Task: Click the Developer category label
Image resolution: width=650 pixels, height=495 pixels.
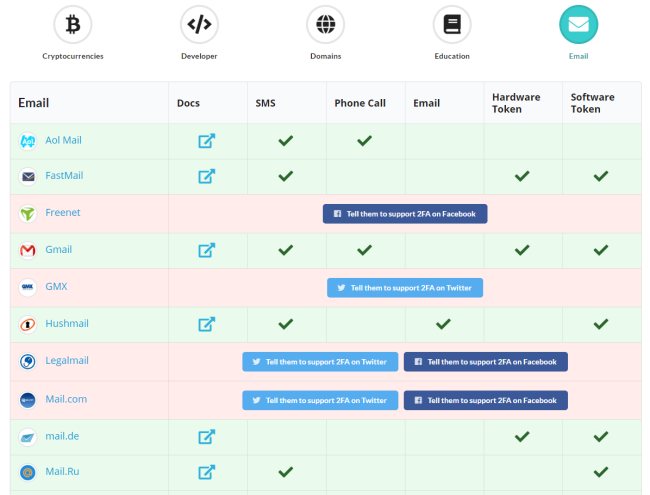Action: tap(199, 56)
